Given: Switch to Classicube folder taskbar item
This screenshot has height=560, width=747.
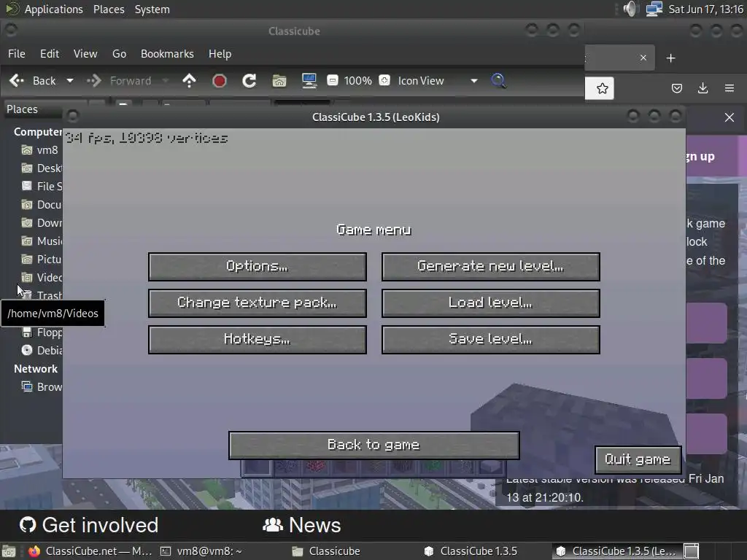Looking at the screenshot, I should pos(326,551).
